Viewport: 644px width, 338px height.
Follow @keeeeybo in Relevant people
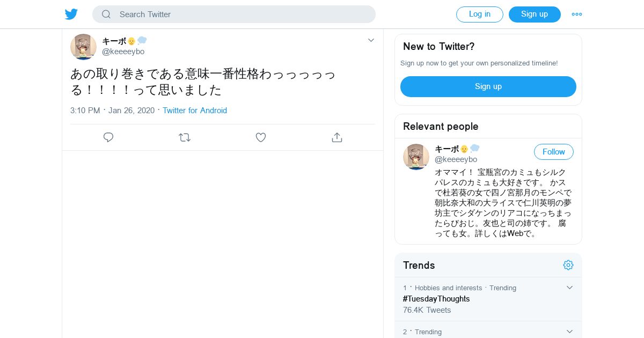(553, 152)
